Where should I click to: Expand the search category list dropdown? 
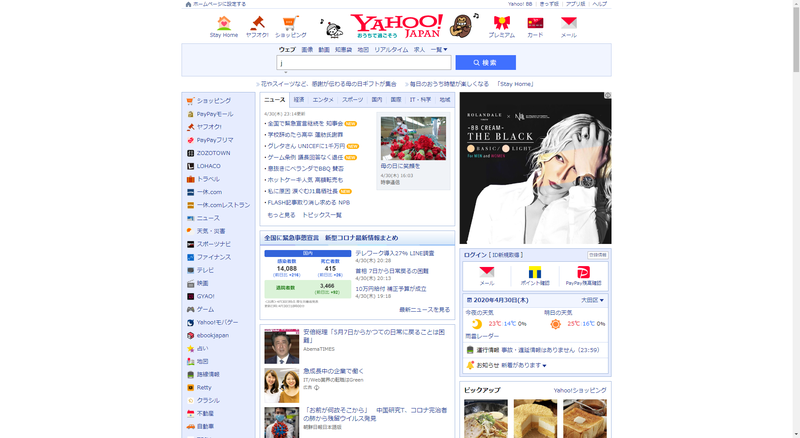point(439,50)
